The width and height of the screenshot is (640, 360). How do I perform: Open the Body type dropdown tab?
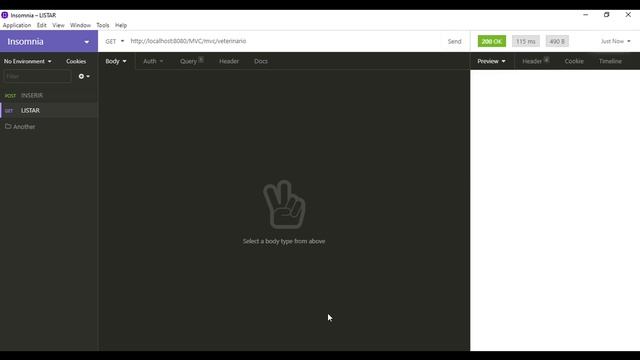(x=116, y=61)
